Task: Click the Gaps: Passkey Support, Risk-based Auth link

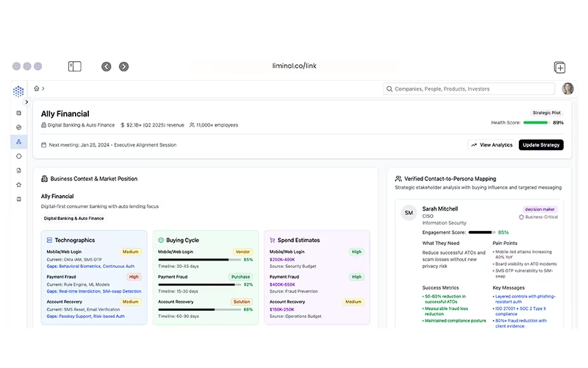Action: pos(85,316)
